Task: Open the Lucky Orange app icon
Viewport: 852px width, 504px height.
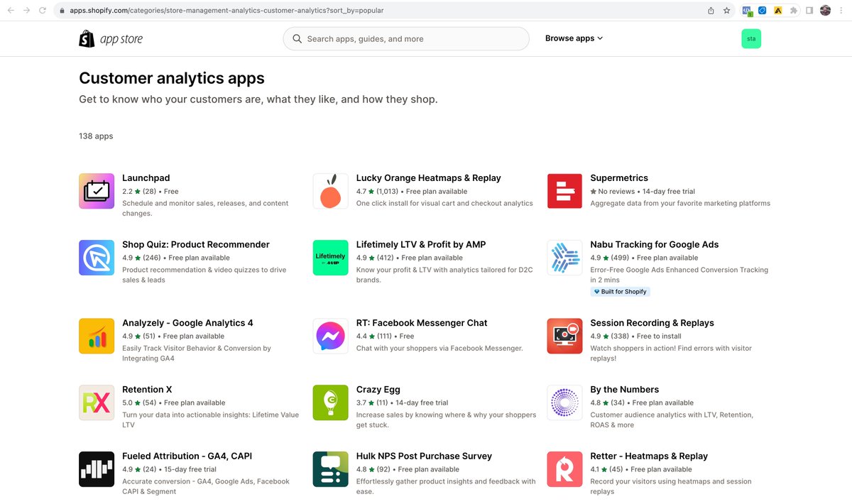Action: pos(331,191)
